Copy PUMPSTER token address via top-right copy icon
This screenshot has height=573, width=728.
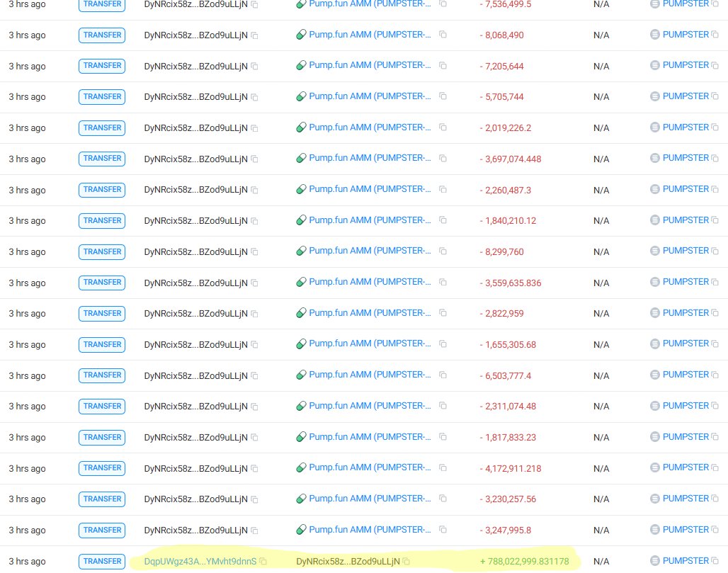point(716,4)
